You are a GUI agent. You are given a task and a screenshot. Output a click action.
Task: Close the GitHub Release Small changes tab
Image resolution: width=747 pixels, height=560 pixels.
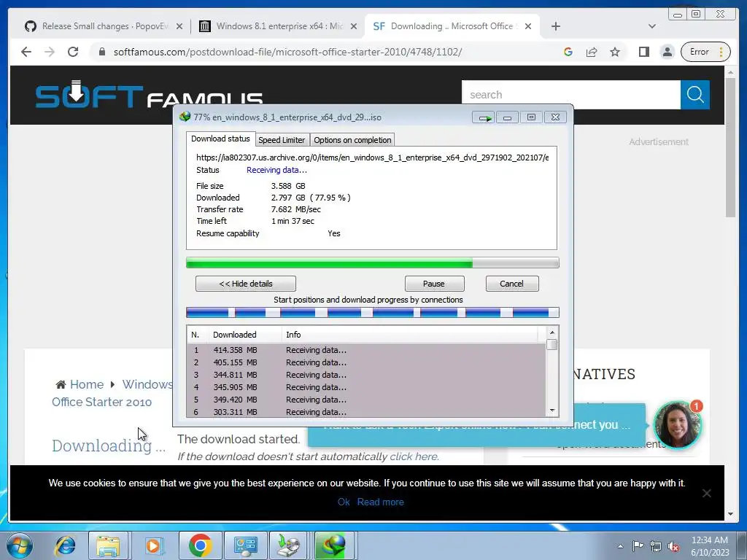(179, 27)
